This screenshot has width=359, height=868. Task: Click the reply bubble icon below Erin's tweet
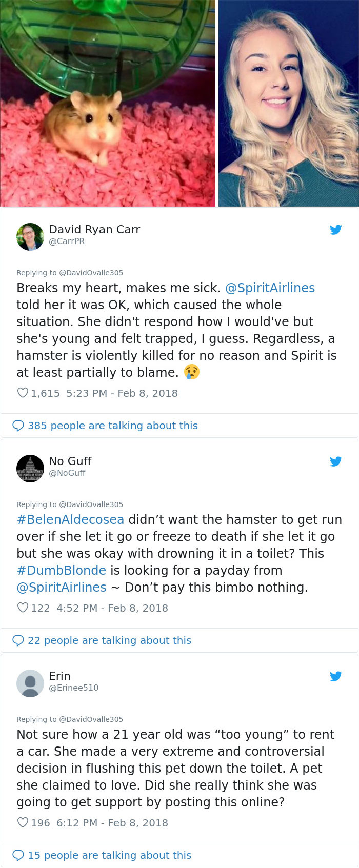(18, 855)
